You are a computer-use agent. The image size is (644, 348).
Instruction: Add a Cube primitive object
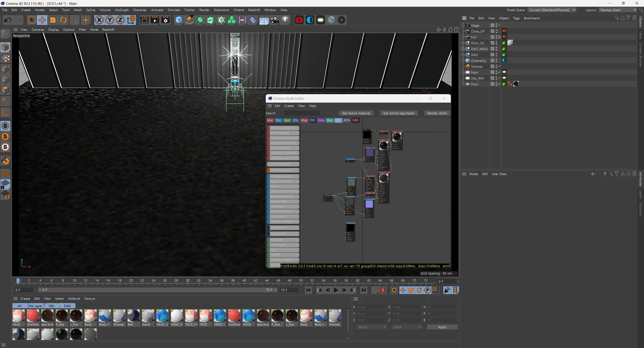point(179,20)
